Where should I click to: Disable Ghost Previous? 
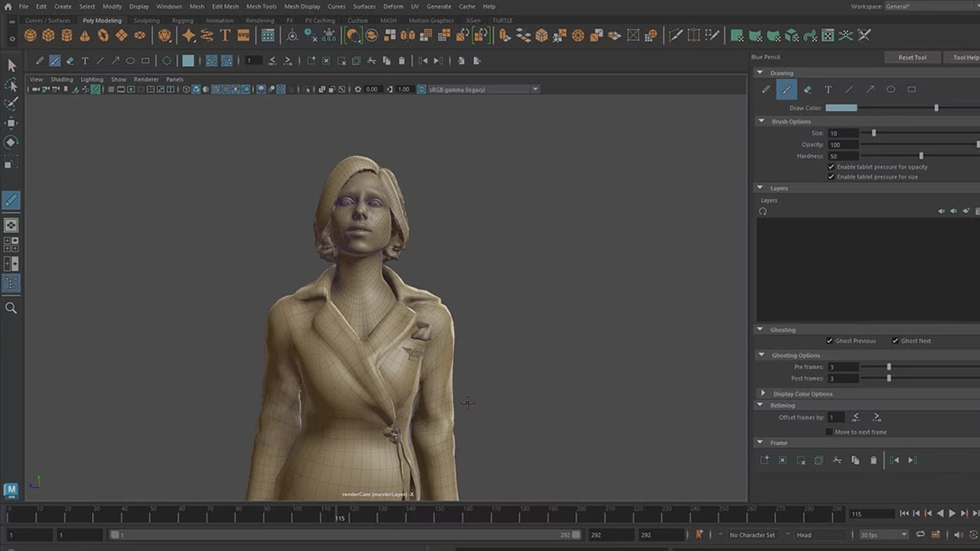pyautogui.click(x=829, y=341)
